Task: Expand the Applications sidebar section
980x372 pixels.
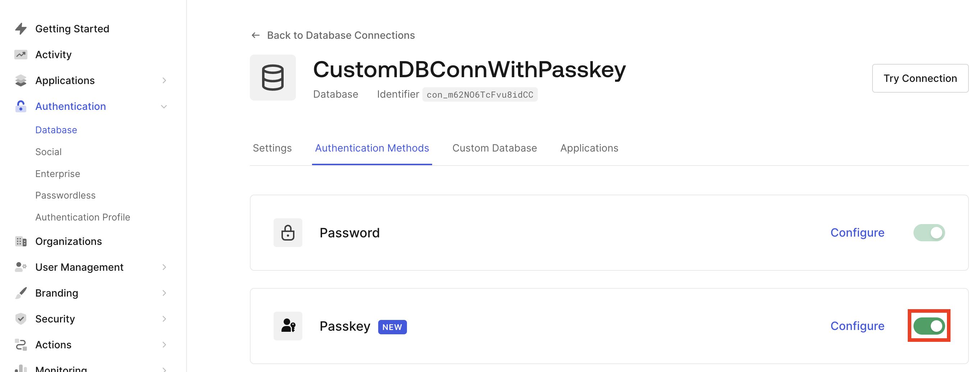Action: click(164, 80)
